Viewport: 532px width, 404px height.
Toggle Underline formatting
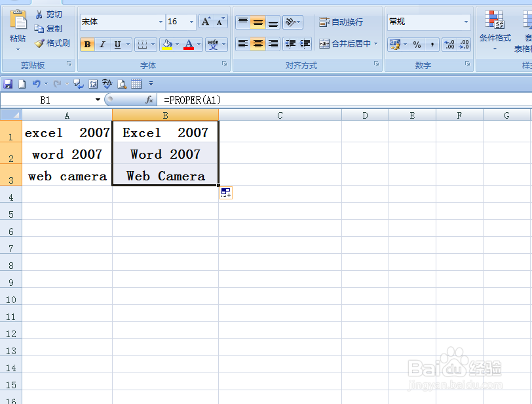tap(117, 45)
